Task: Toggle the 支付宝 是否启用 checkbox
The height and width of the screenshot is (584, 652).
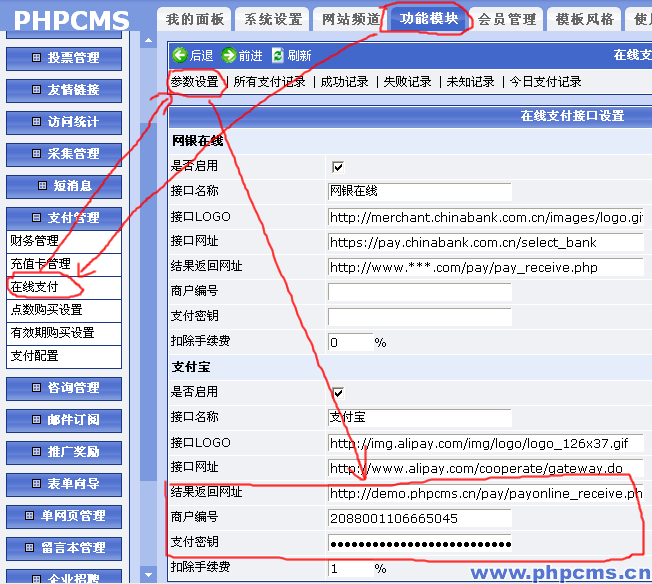Action: [x=338, y=393]
